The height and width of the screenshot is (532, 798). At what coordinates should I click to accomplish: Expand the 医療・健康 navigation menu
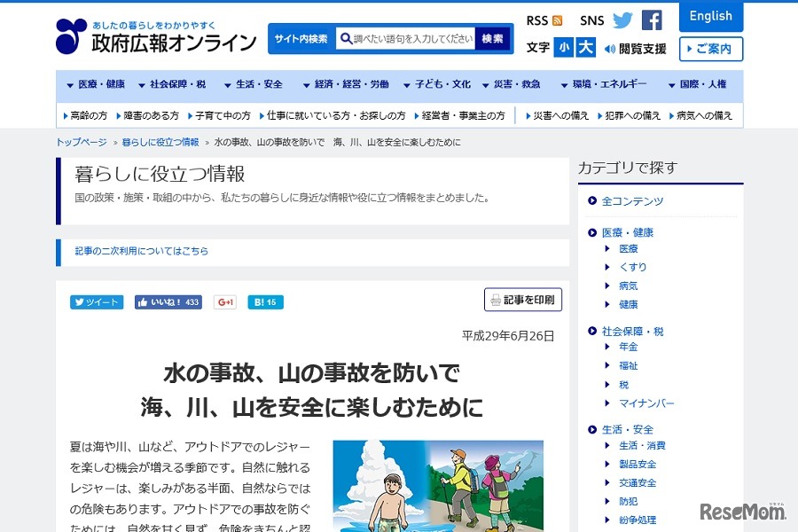coord(96,84)
